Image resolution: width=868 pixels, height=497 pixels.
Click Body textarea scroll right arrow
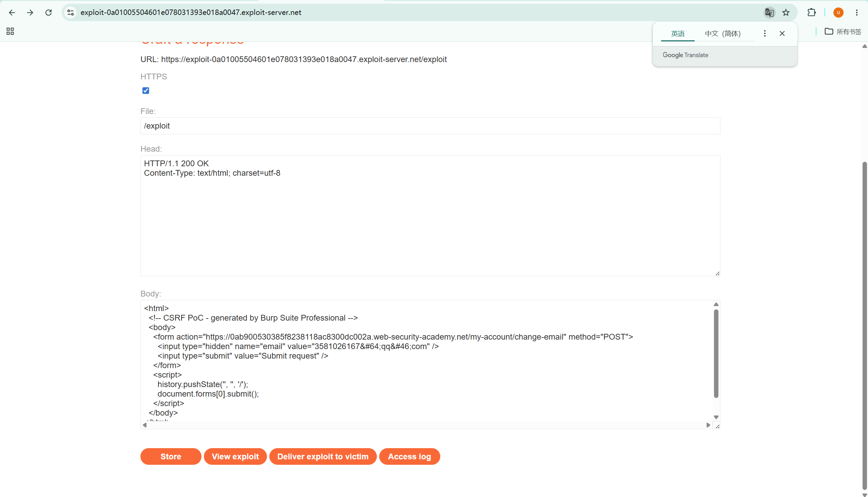708,425
